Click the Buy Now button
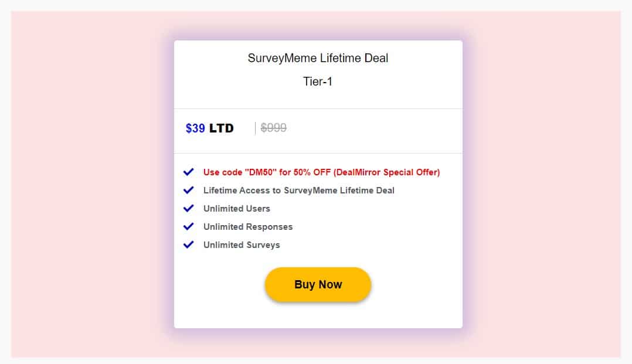 [x=318, y=284]
